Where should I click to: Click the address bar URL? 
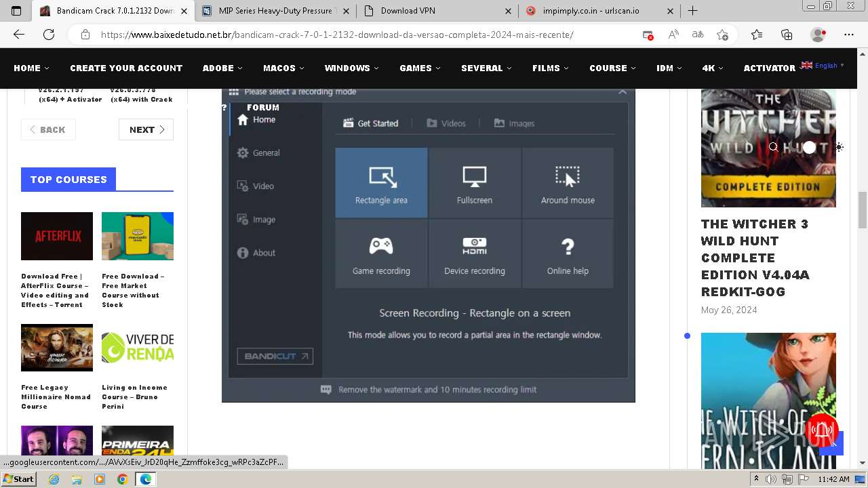(x=337, y=35)
